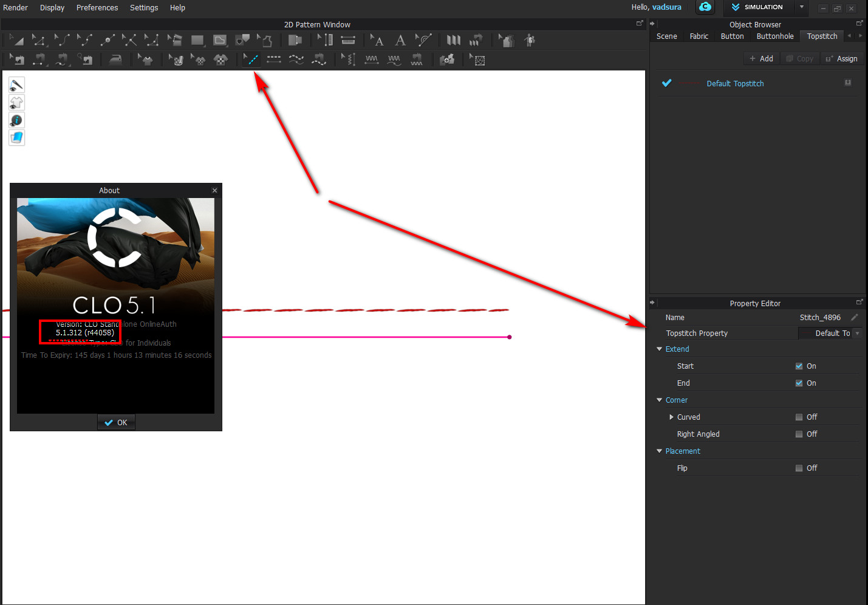Click the Add topstitch button
The height and width of the screenshot is (605, 868).
coord(761,59)
